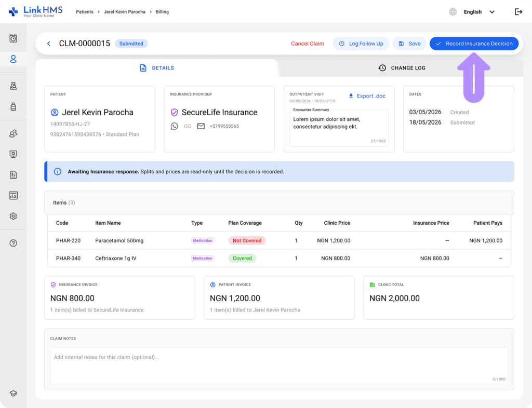This screenshot has height=408, width=532.
Task: Go back using the left chevron arrow
Action: pos(48,44)
